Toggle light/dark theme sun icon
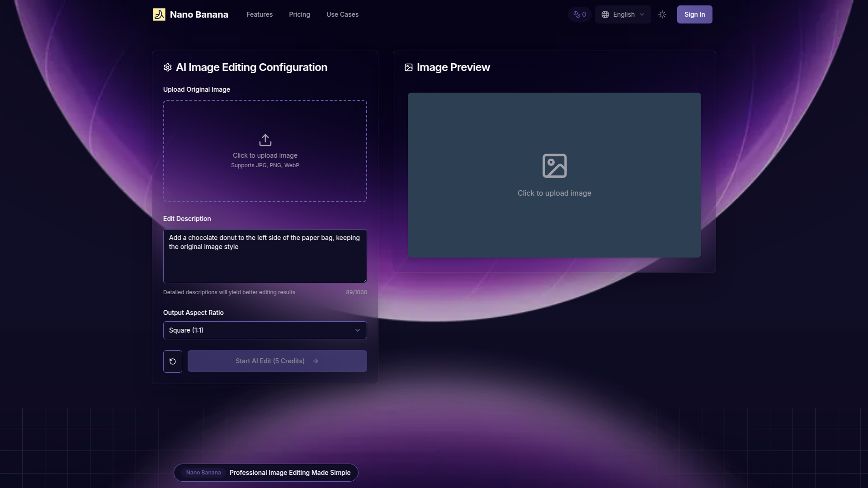Screen dimensions: 868x488 click(662, 14)
